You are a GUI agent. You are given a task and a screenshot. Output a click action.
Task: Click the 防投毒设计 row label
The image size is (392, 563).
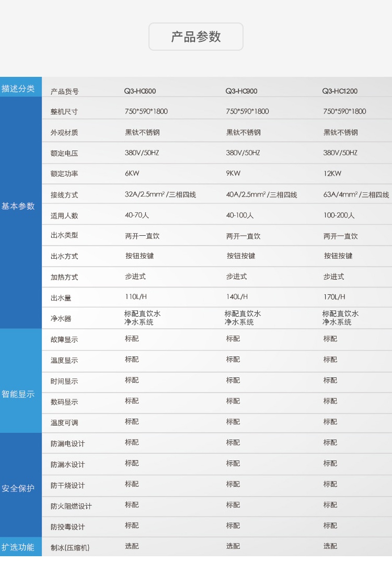click(67, 527)
